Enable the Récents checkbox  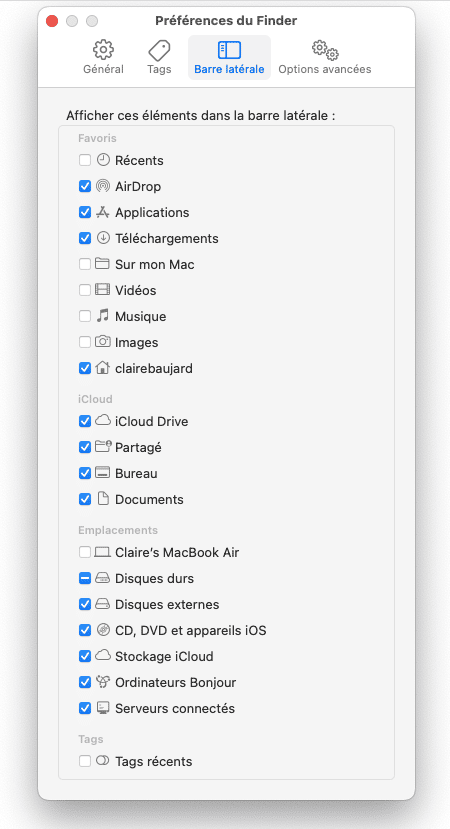click(x=85, y=160)
